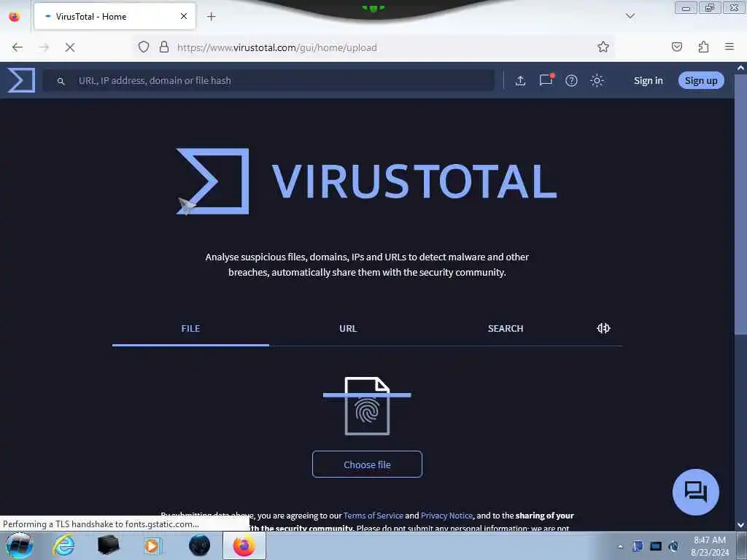Click the tracking protection shield icon
747x560 pixels.
tap(144, 47)
